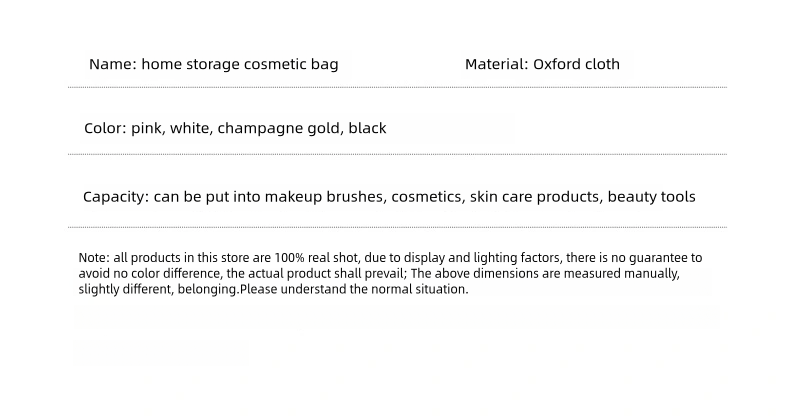The image size is (790, 419).
Task: Click the "Color:" label text
Action: [105, 129]
